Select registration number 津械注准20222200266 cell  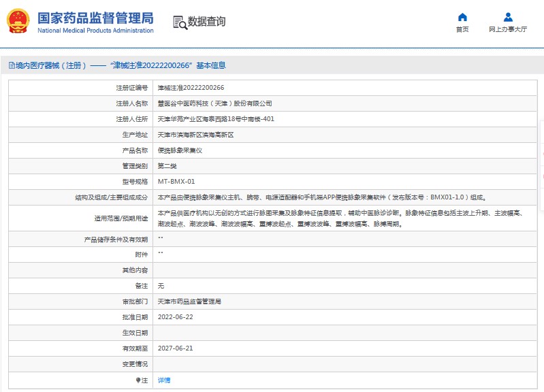pos(191,88)
